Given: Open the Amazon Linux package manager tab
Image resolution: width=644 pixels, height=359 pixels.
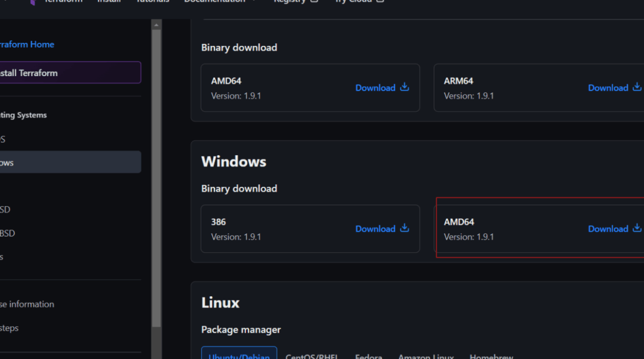Looking at the screenshot, I should click(x=426, y=355).
